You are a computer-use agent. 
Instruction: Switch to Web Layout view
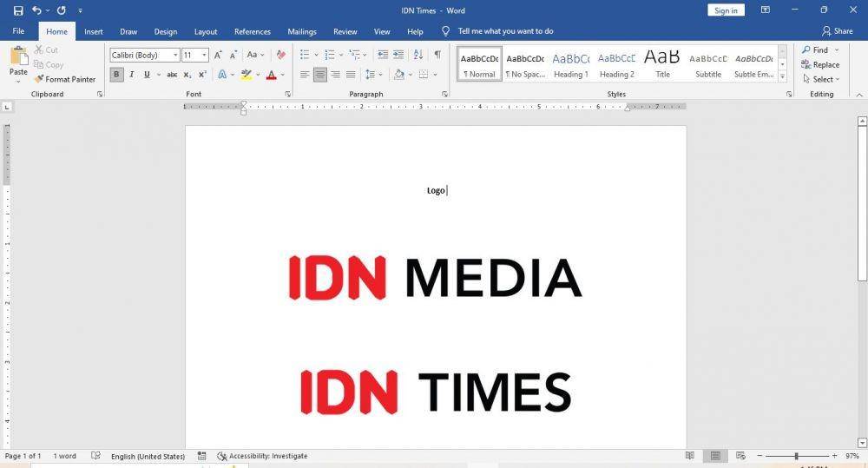click(x=740, y=456)
